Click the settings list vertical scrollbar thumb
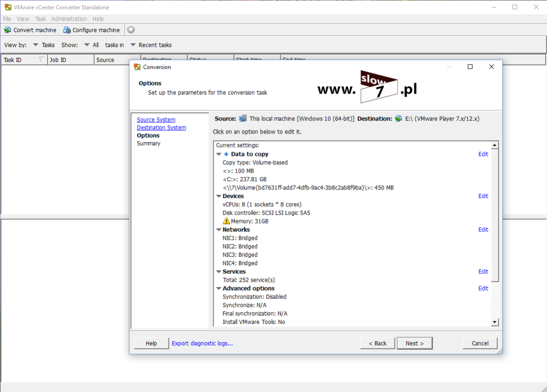547x392 pixels. tap(495, 215)
